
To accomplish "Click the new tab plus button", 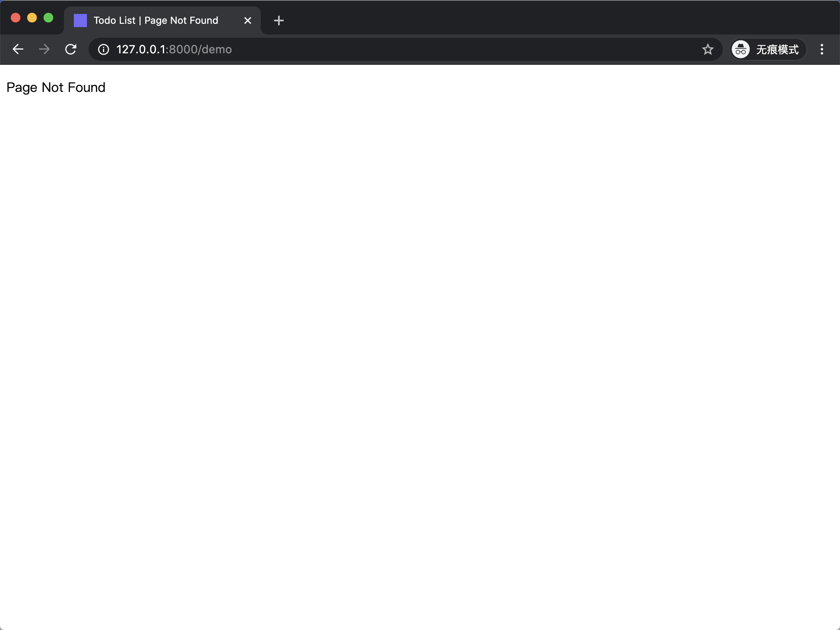I will coord(278,20).
